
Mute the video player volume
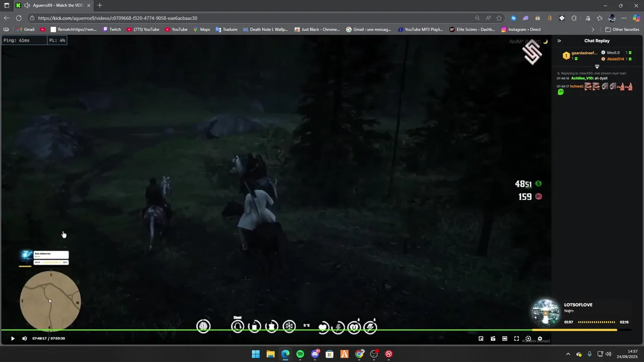[25, 338]
